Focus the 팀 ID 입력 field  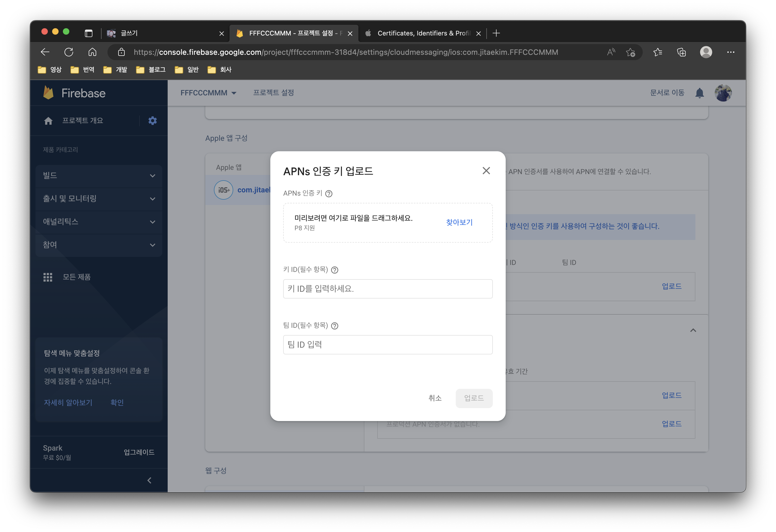click(x=388, y=344)
